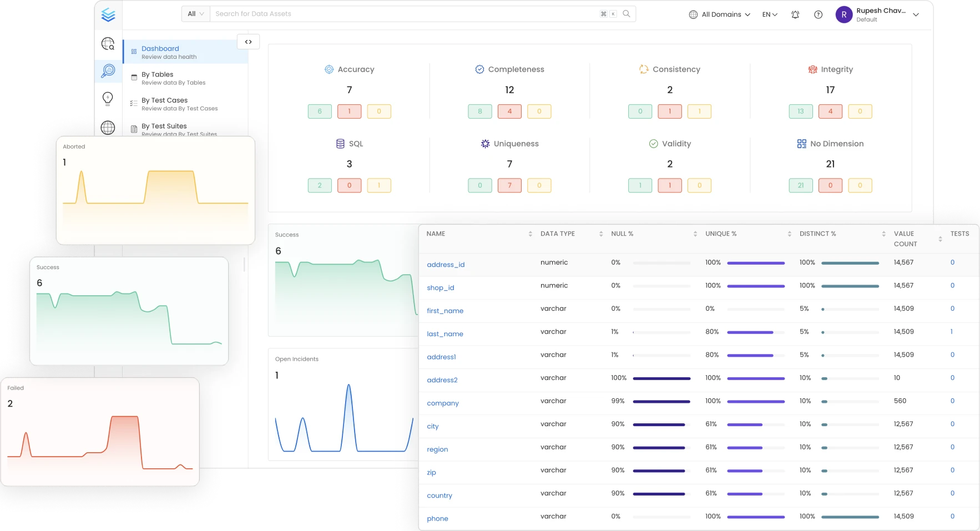Expand the All Domains dropdown
Viewport: 980px width, 531px height.
tap(720, 14)
